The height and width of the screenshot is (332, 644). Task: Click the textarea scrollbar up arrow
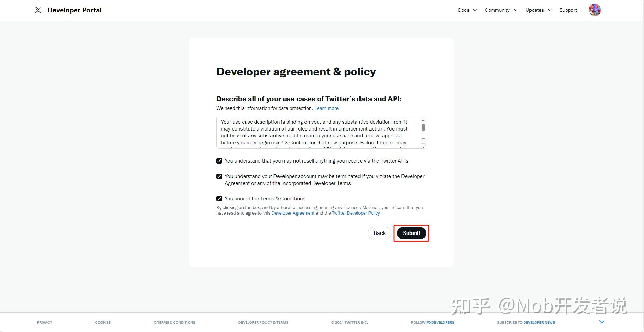coord(423,120)
